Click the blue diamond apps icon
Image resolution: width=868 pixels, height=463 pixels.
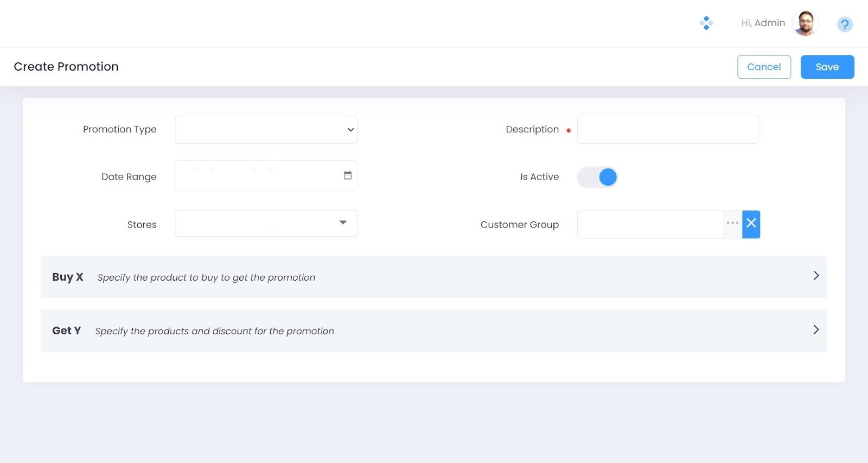(706, 23)
